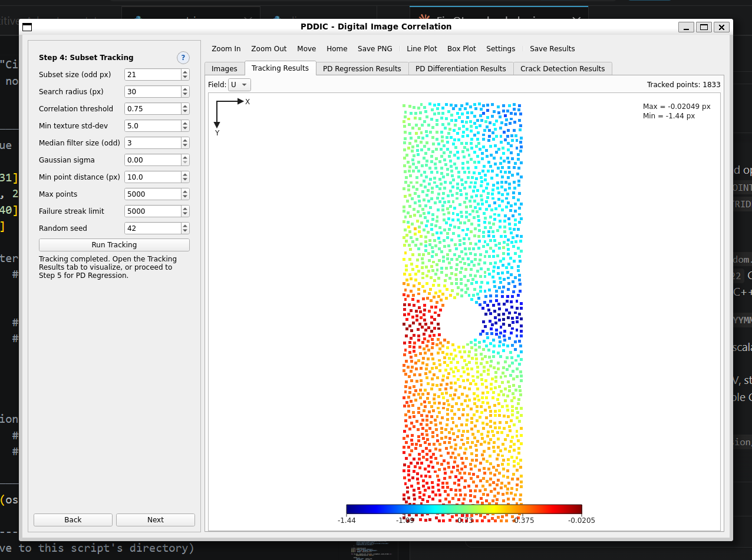Screen dimensions: 752x560
Task: Adjust the Min point distance stepper
Action: click(185, 177)
